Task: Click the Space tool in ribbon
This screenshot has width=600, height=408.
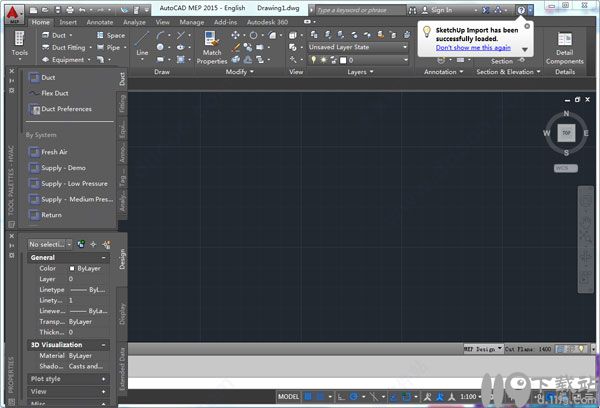Action: coord(111,35)
